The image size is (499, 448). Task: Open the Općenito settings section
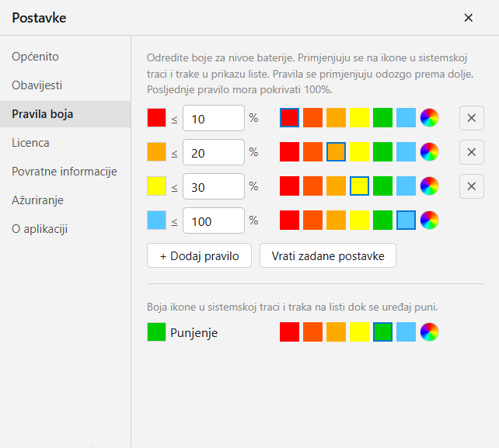click(65, 57)
